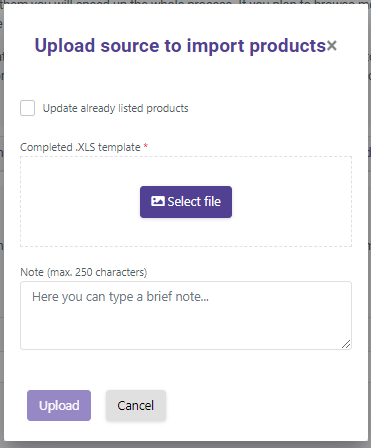This screenshot has height=448, width=371.
Task: Click the textarea resize grip icon
Action: (346, 344)
